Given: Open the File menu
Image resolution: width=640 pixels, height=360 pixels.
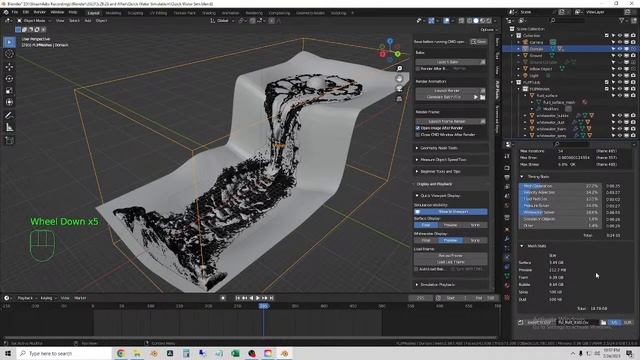Looking at the screenshot, I should click(15, 12).
